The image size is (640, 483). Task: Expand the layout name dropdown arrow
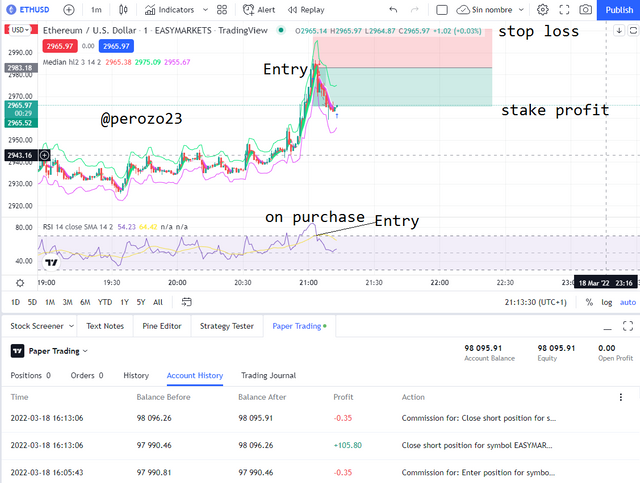click(x=521, y=9)
